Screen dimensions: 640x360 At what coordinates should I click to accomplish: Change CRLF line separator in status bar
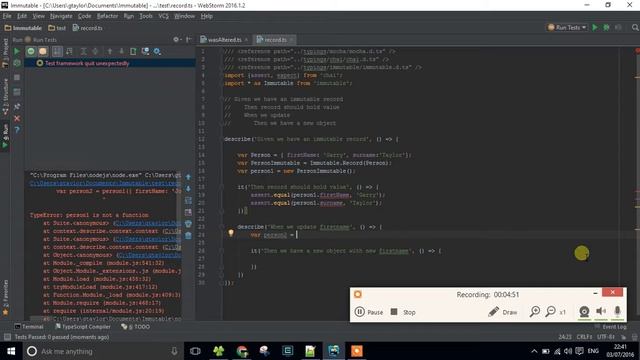pos(584,337)
